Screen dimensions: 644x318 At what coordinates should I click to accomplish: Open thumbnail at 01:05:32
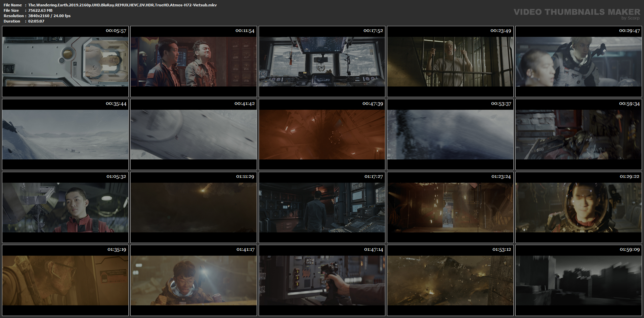(x=65, y=207)
